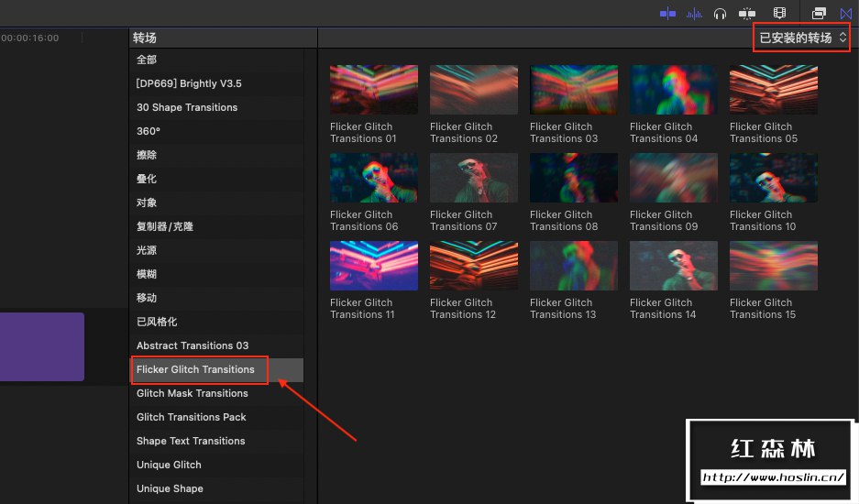Toggle the transitions browser bowtie icon

click(846, 13)
